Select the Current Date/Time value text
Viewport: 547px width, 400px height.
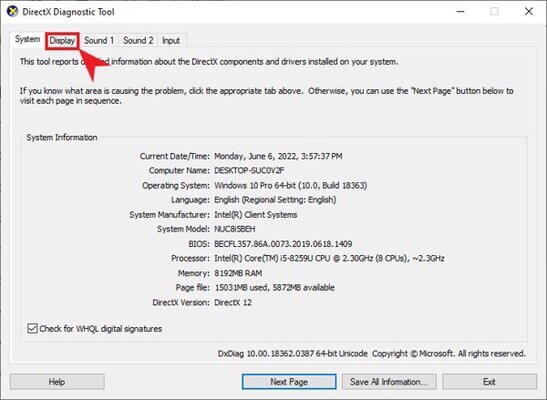(x=278, y=156)
